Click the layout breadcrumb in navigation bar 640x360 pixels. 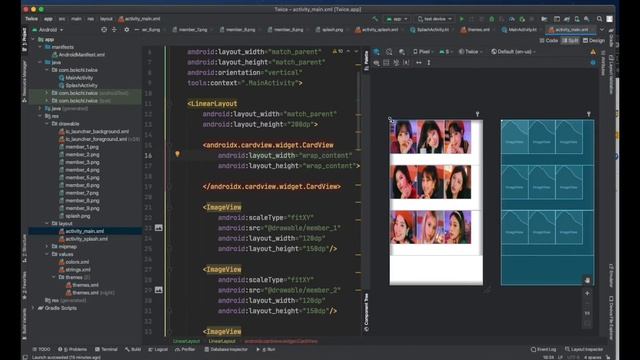coord(106,19)
